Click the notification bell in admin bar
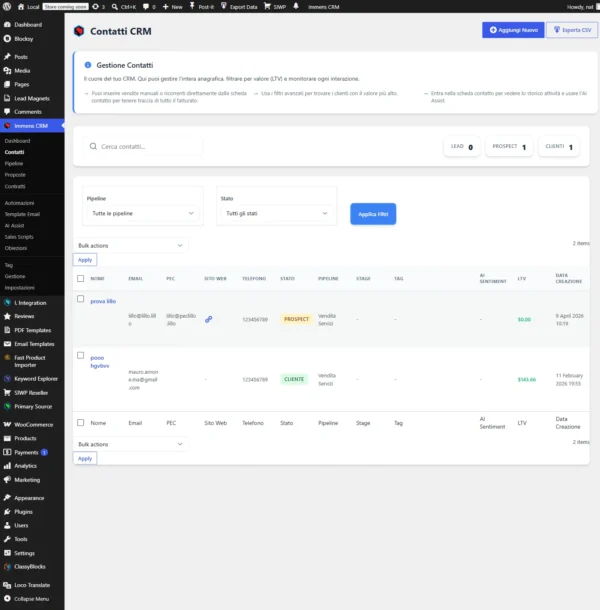Viewport: 600px width, 610px height. pyautogui.click(x=296, y=6)
